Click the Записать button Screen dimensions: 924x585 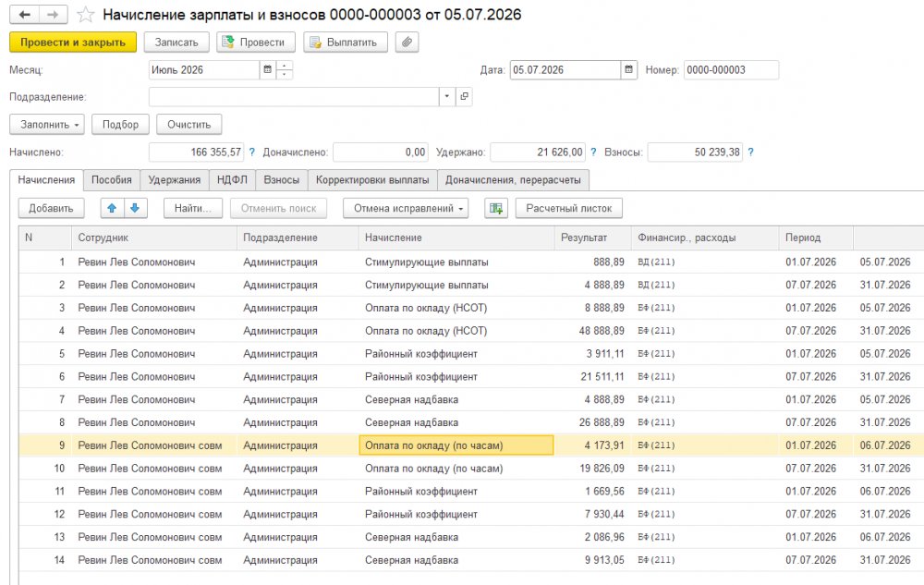[x=176, y=43]
